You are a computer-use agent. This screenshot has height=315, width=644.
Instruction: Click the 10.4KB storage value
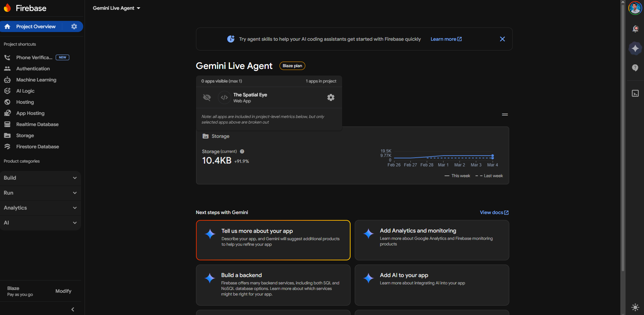(x=217, y=160)
